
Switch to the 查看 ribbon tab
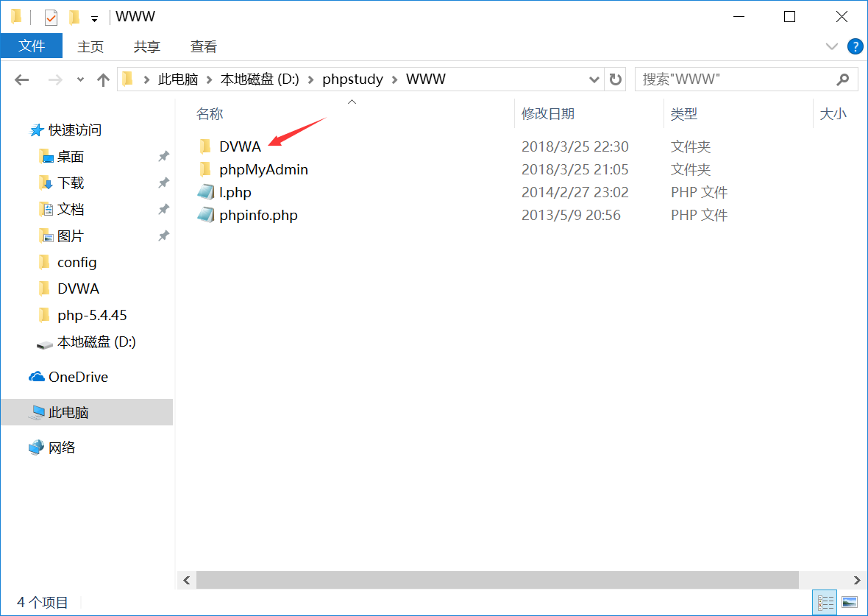(x=203, y=46)
